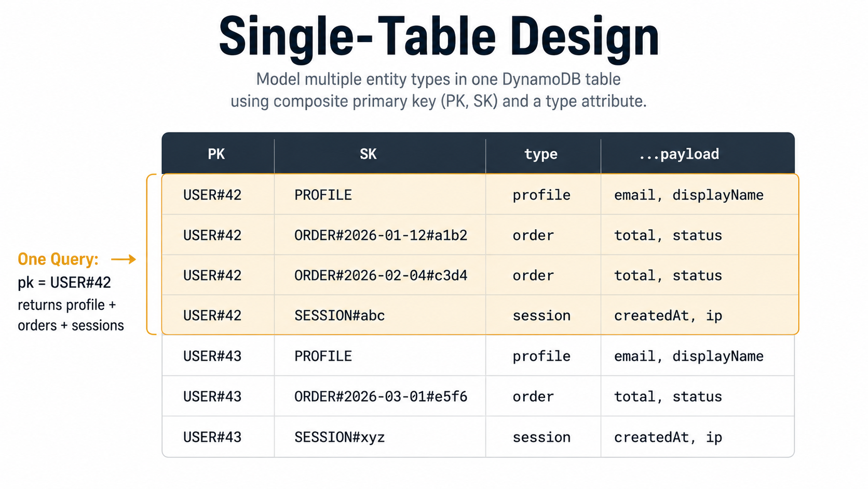Viewport: 868px width, 489px height.
Task: Select total, status in the ORDER#2026-01-12#a1b2 row
Action: pyautogui.click(x=668, y=235)
